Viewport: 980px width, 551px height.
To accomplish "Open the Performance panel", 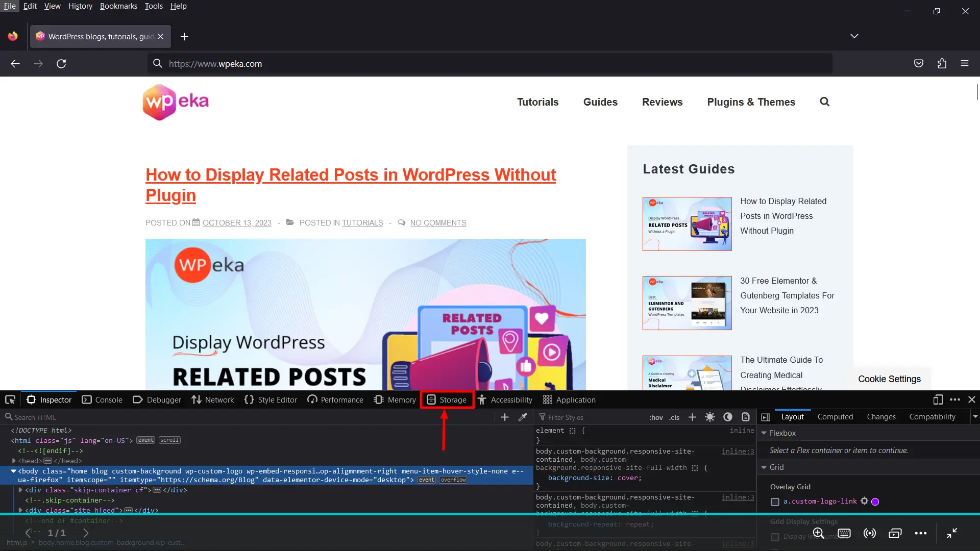I will click(335, 399).
